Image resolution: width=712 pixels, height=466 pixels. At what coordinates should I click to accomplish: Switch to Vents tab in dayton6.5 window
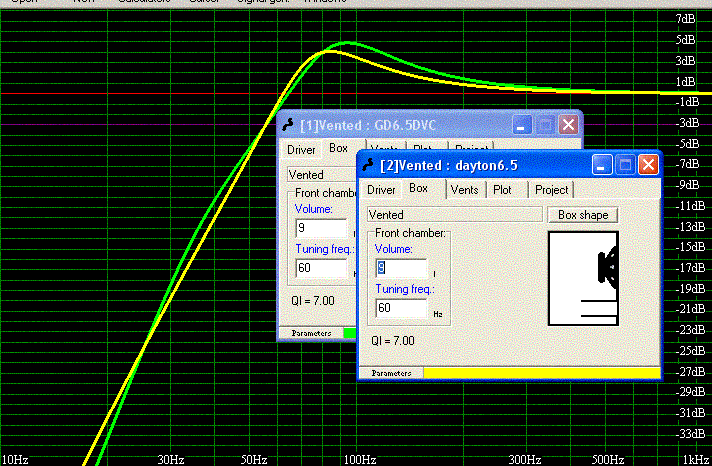coord(464,190)
